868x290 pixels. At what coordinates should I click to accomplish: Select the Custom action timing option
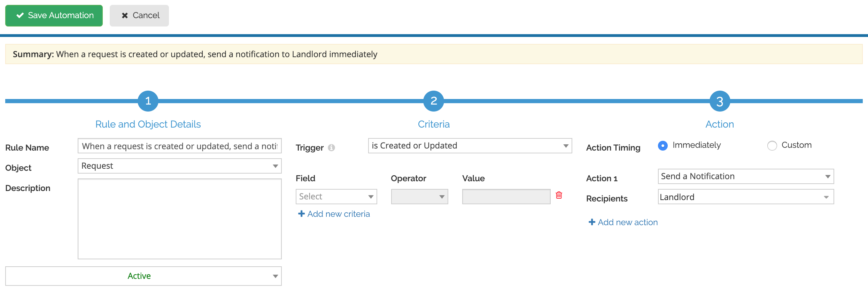pos(772,146)
